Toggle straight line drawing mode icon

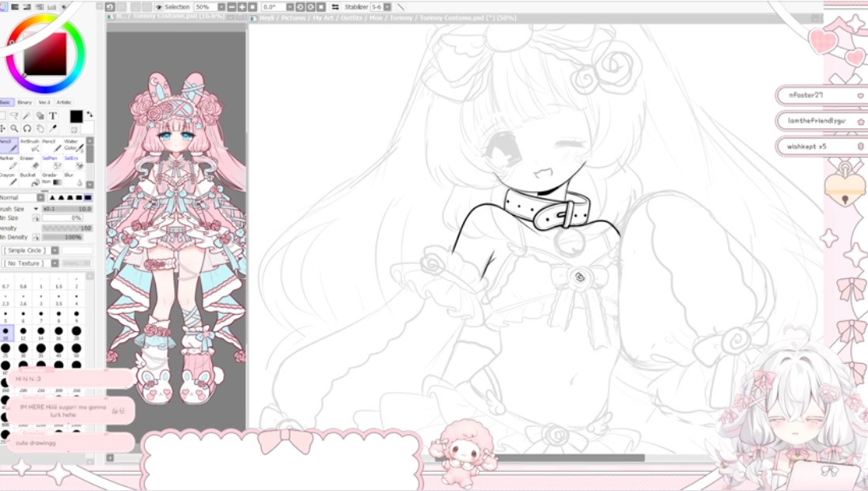tap(401, 7)
